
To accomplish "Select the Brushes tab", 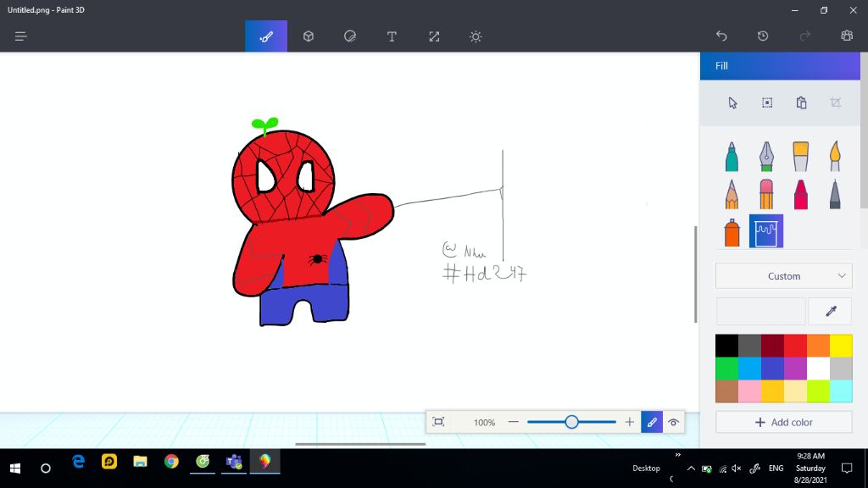I will coord(266,36).
